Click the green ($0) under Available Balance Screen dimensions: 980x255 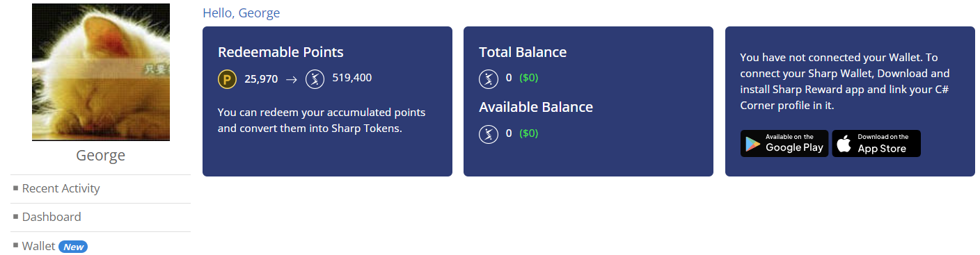[x=529, y=133]
